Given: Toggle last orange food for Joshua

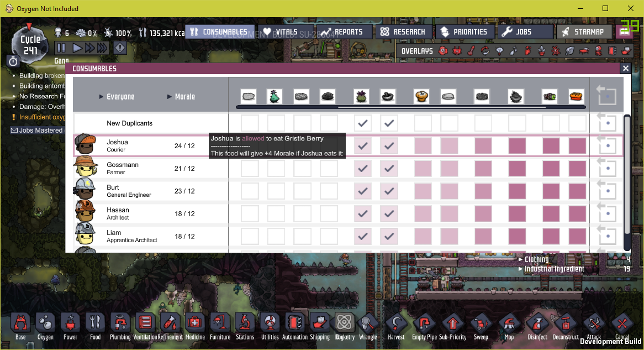Looking at the screenshot, I should coord(577,145).
